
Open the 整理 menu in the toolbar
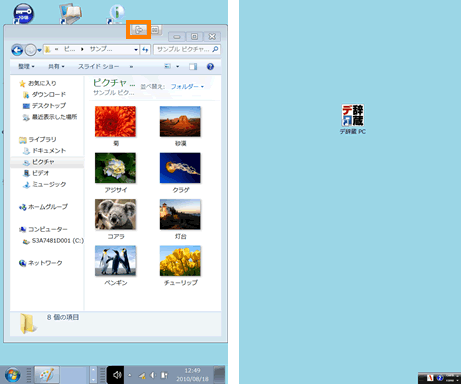coord(26,67)
